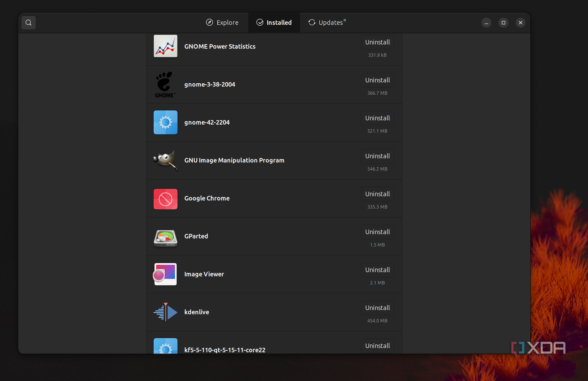Uninstall the GNU Image Manipulation Program
The height and width of the screenshot is (381, 588).
click(377, 156)
